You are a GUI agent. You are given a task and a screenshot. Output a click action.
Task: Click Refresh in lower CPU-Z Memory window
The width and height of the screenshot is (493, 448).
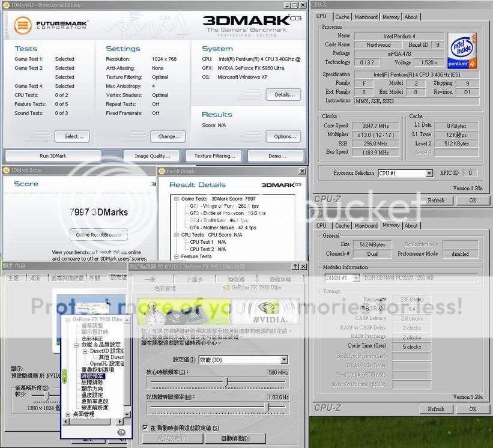tap(436, 409)
